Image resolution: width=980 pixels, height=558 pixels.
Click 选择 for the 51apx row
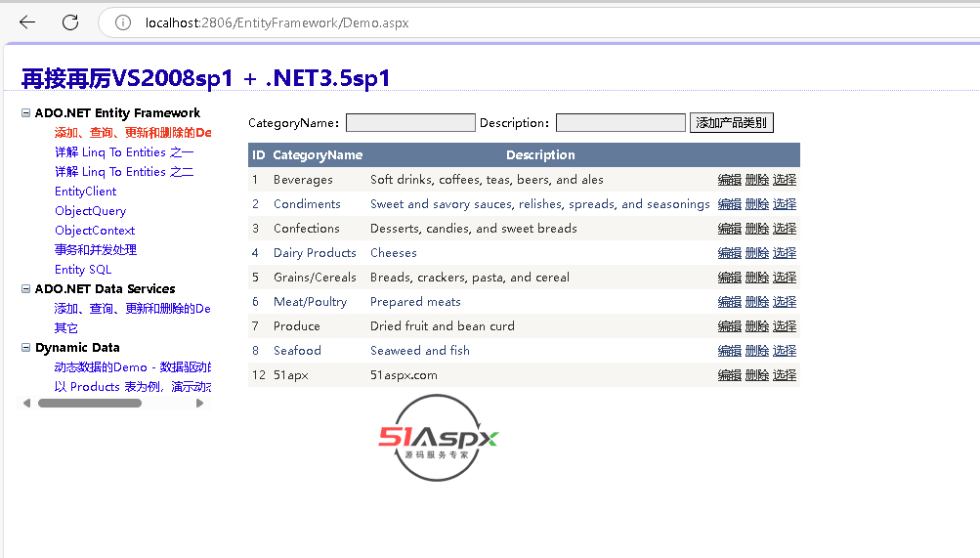pyautogui.click(x=785, y=375)
